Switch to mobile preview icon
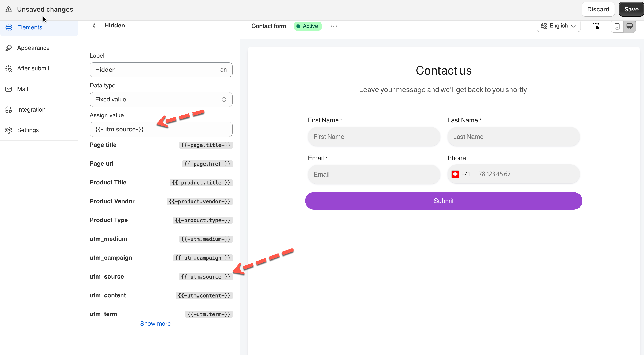Viewport: 644px width, 355px height. (617, 26)
